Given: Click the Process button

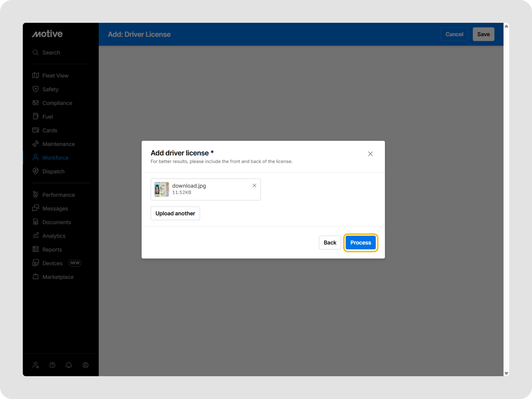Looking at the screenshot, I should 360,242.
